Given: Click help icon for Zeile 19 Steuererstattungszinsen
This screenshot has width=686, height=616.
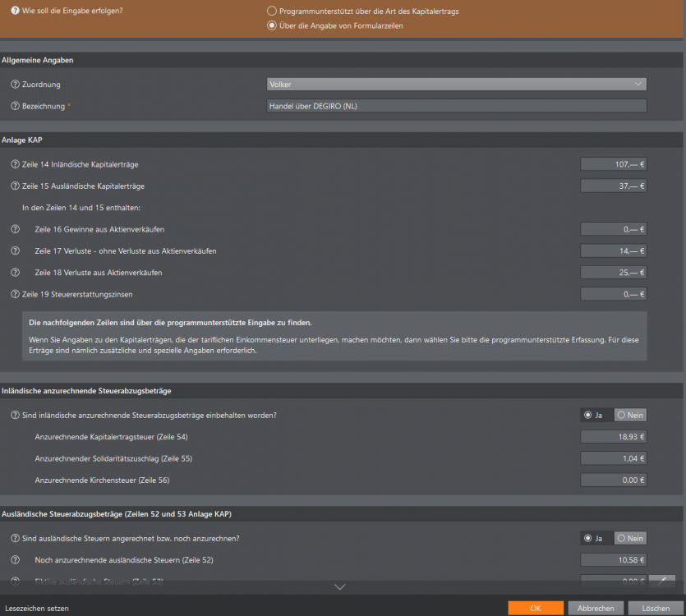Looking at the screenshot, I should click(16, 294).
